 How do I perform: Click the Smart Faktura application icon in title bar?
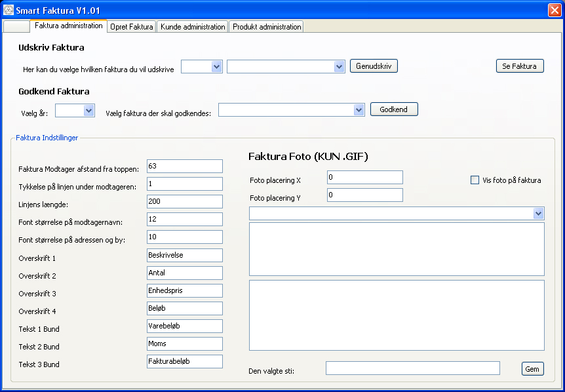9,10
